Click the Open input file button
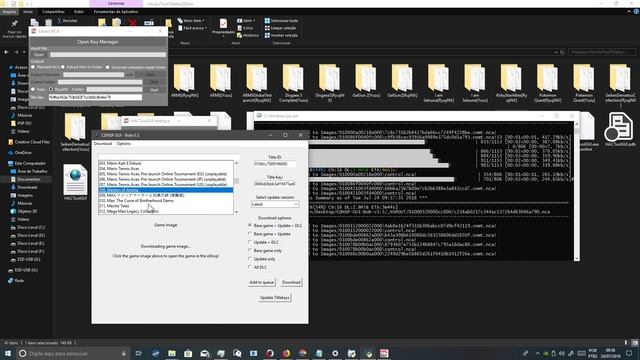 [39, 54]
